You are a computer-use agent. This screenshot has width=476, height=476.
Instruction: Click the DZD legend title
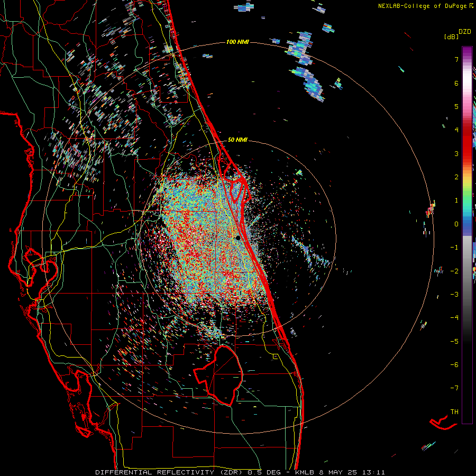(465, 32)
